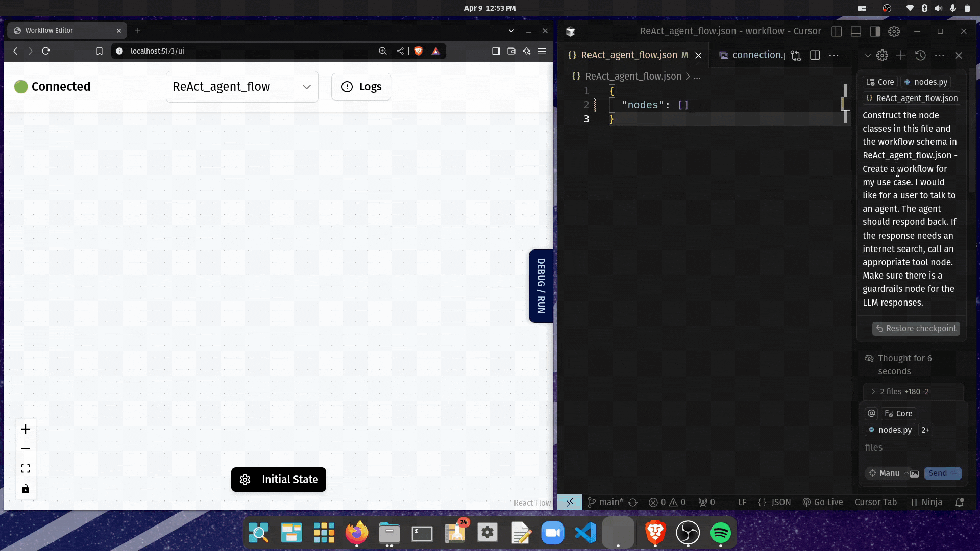Split the editor to the right
Image resolution: width=980 pixels, height=551 pixels.
coord(815,55)
